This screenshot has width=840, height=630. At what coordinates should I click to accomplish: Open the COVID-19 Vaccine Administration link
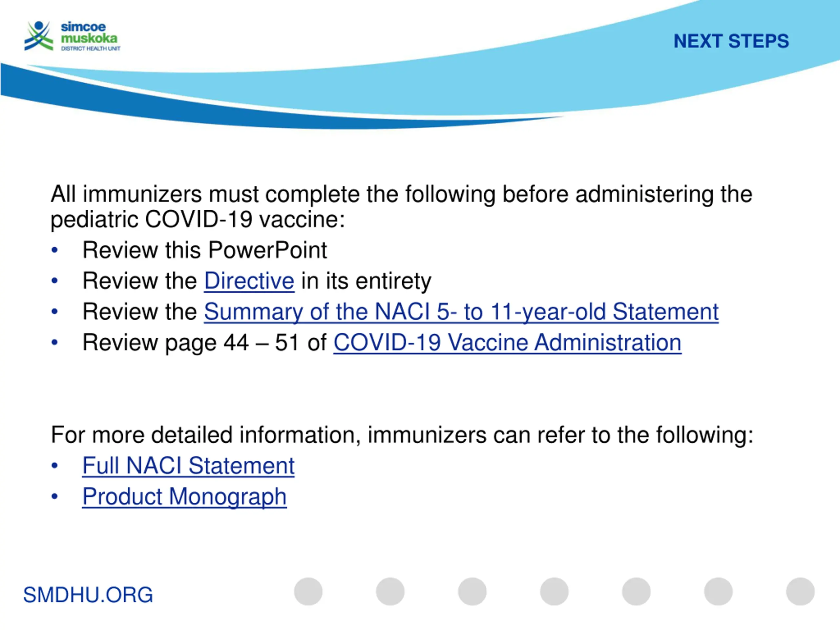(x=507, y=343)
